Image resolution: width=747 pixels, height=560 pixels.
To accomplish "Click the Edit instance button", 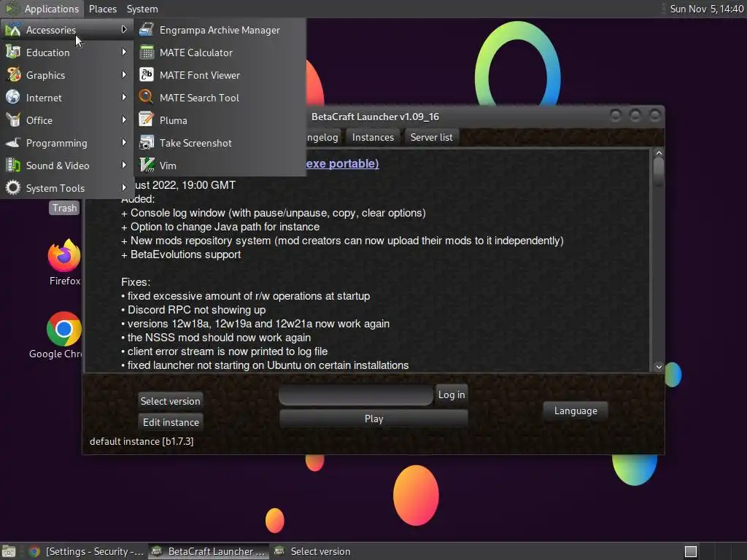I will click(x=171, y=422).
